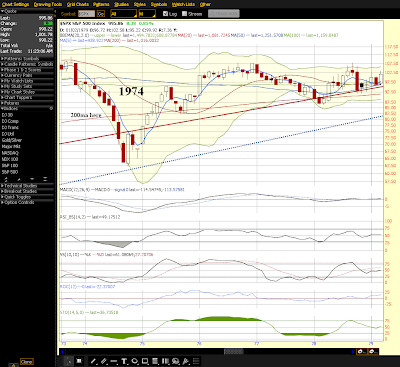
Task: Click the horizontal chart scrollbar thumb
Action: [x=233, y=352]
